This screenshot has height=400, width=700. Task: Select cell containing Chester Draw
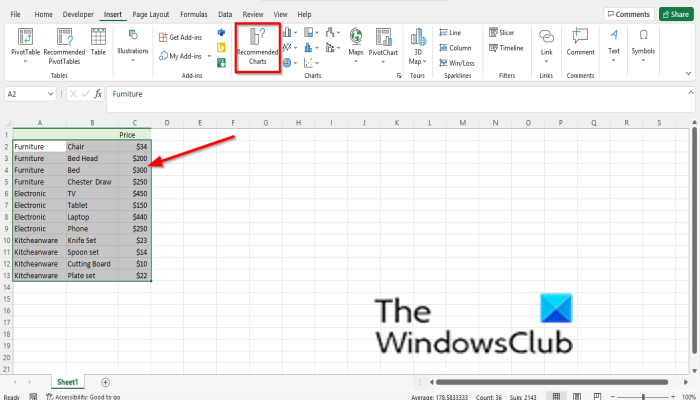pos(92,182)
